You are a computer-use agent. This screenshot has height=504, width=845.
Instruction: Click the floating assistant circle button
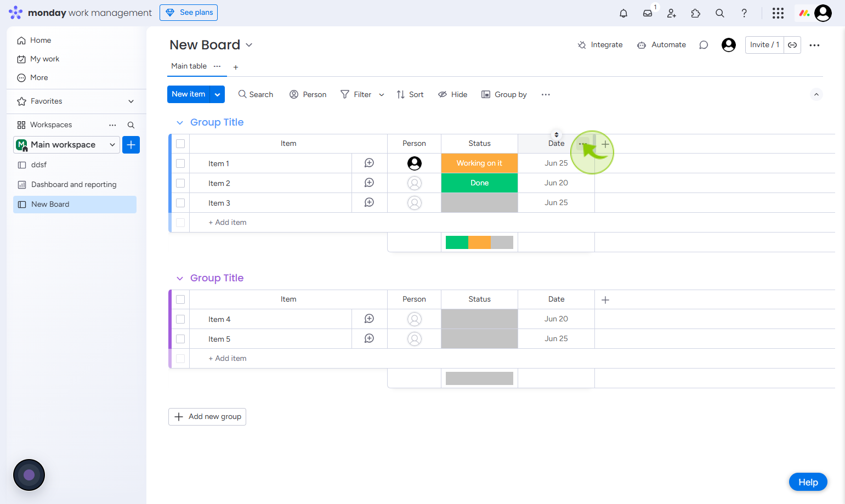click(x=29, y=475)
